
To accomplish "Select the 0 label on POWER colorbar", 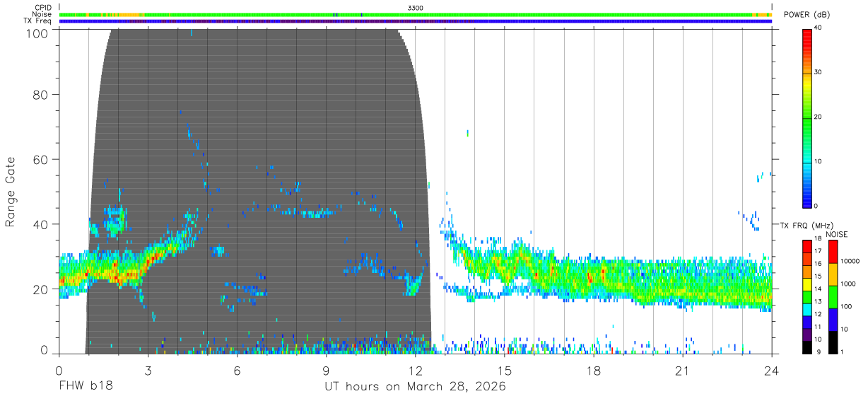I will 817,206.
